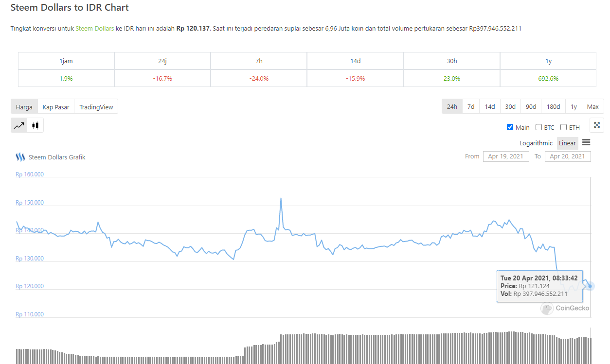This screenshot has height=364, width=610.
Task: Click the From date field Apr 19, 2021
Action: [x=506, y=156]
